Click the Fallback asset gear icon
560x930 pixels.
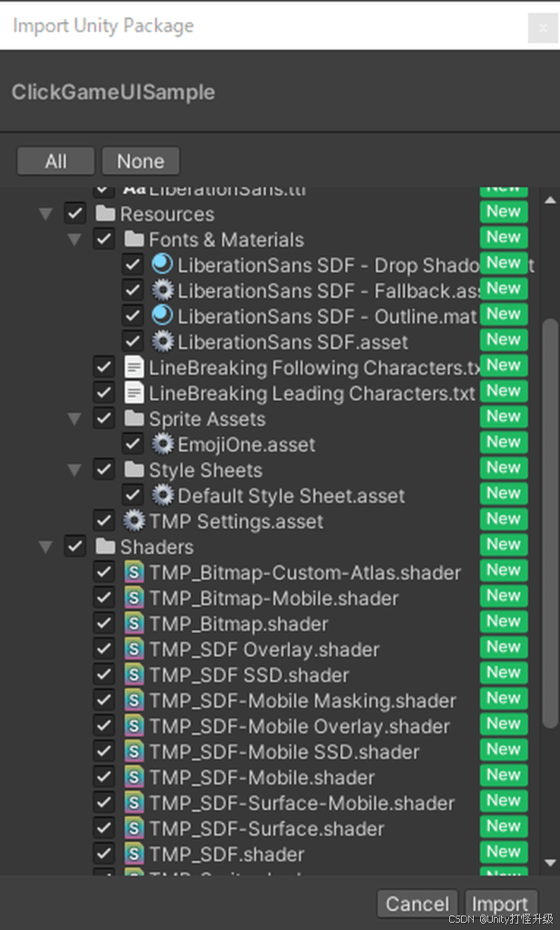pyautogui.click(x=162, y=290)
